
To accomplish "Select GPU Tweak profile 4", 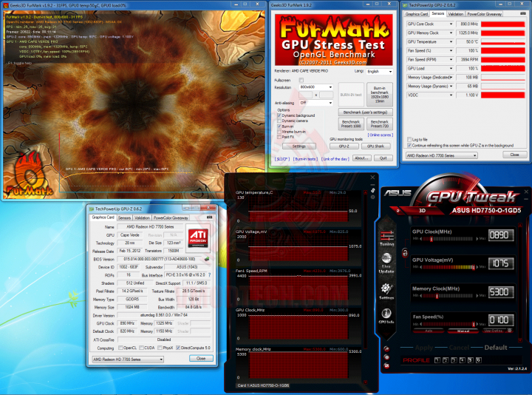I will pyautogui.click(x=462, y=360).
